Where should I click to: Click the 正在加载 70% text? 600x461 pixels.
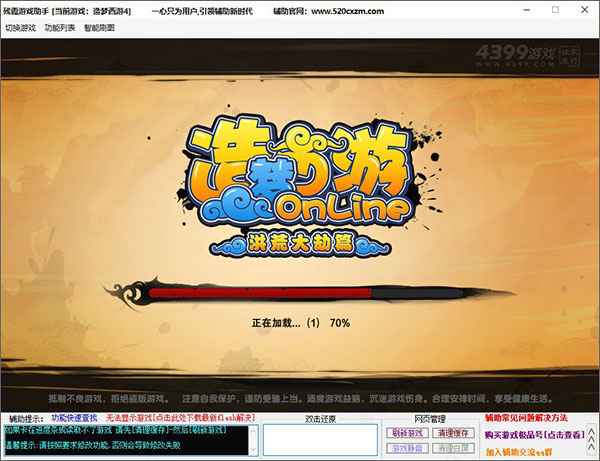(301, 323)
